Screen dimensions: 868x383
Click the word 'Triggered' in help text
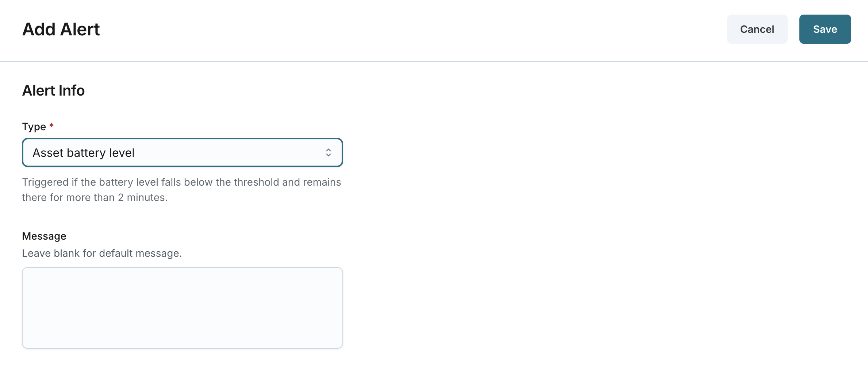(45, 182)
